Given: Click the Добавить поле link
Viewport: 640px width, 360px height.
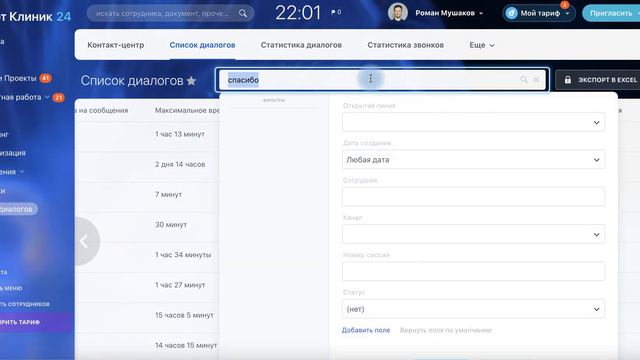Looking at the screenshot, I should 366,330.
